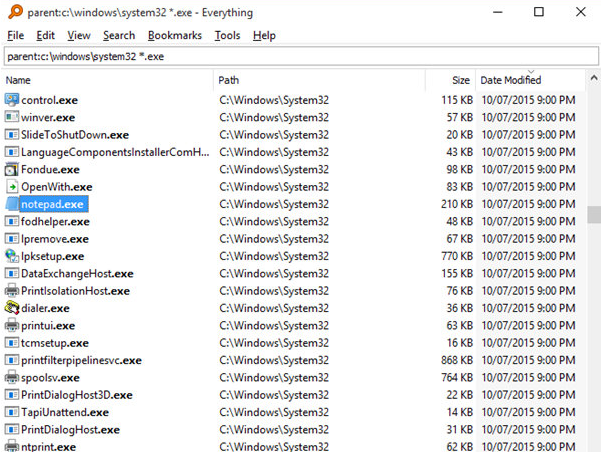The height and width of the screenshot is (452, 601).
Task: Sort results by Path column header
Action: [319, 80]
